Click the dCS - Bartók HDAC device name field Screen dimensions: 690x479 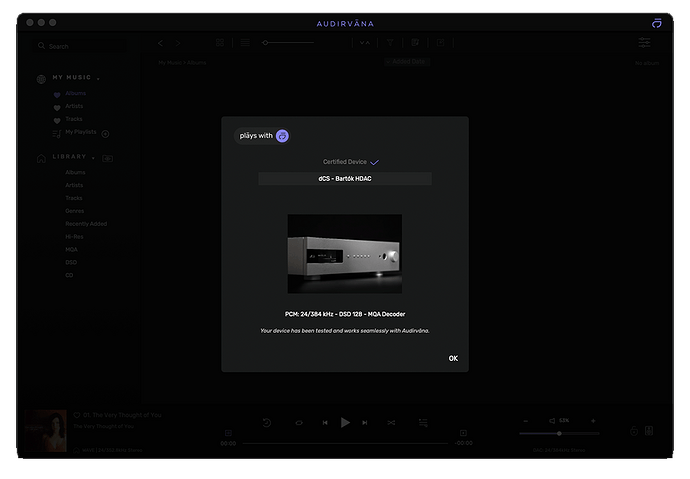point(345,179)
